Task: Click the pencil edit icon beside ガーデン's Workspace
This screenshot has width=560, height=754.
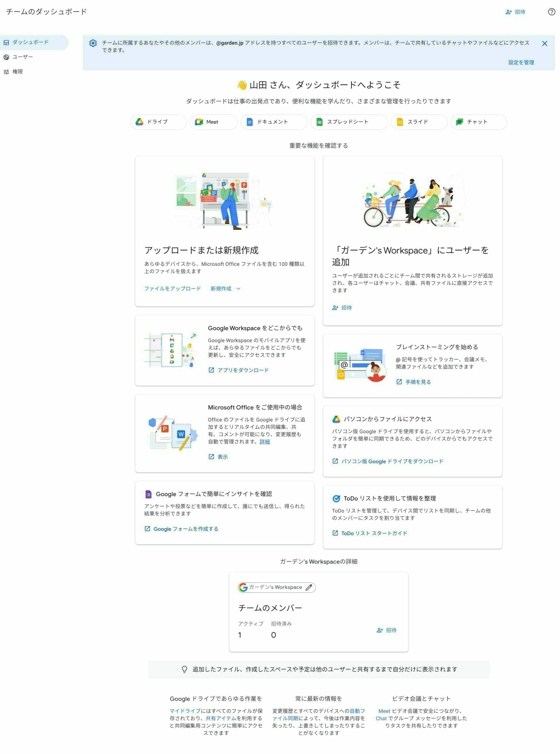Action: pyautogui.click(x=308, y=588)
